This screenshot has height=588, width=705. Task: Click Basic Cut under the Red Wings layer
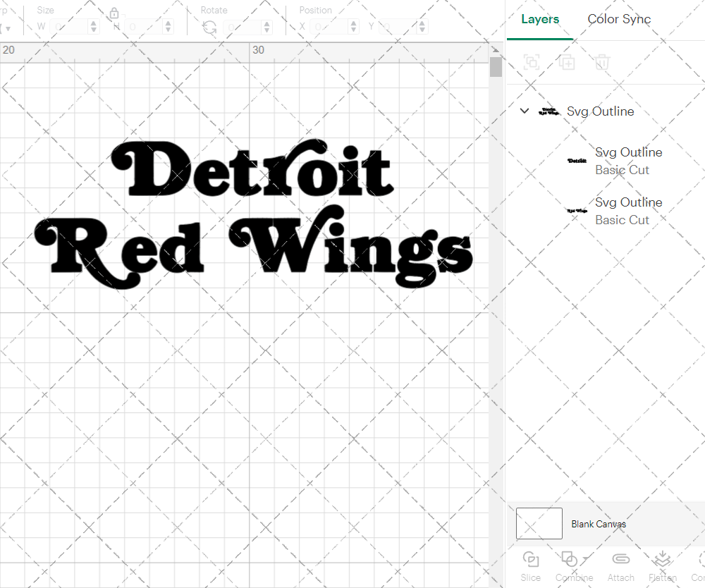(623, 220)
